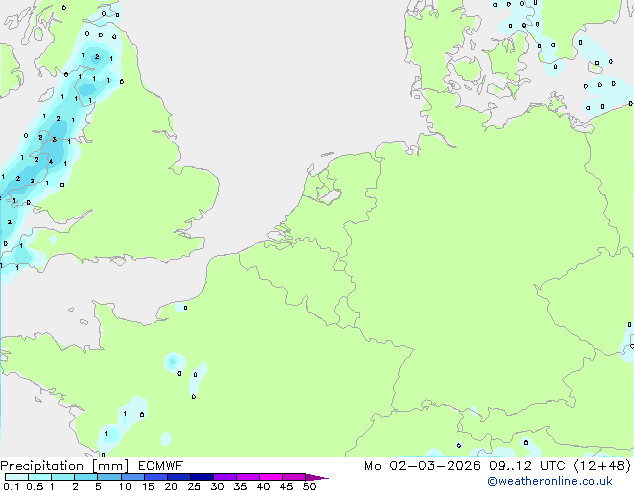
Task: Click the '50' legend scale label
Action: point(309,486)
